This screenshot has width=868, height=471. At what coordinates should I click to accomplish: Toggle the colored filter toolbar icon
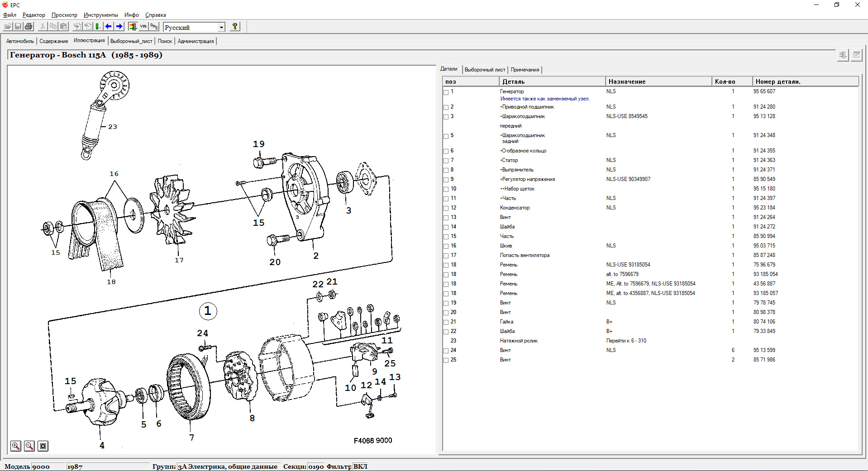(133, 27)
